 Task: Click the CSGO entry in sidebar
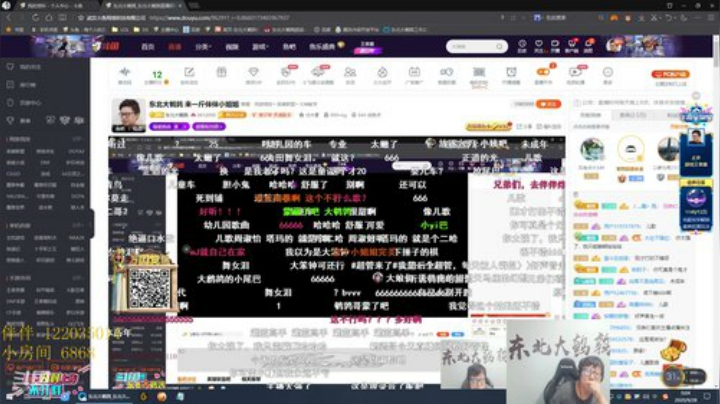pos(13,174)
